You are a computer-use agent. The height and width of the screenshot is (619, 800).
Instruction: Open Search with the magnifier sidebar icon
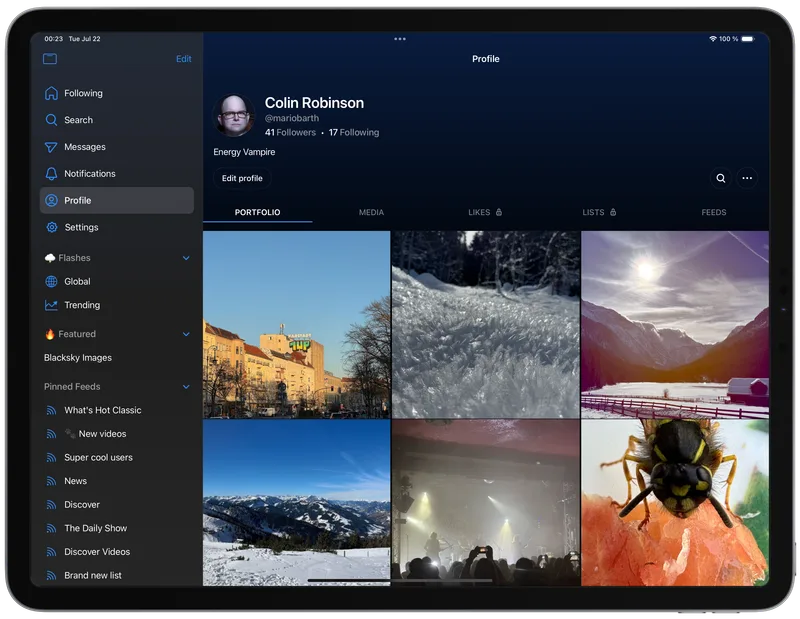click(x=51, y=120)
